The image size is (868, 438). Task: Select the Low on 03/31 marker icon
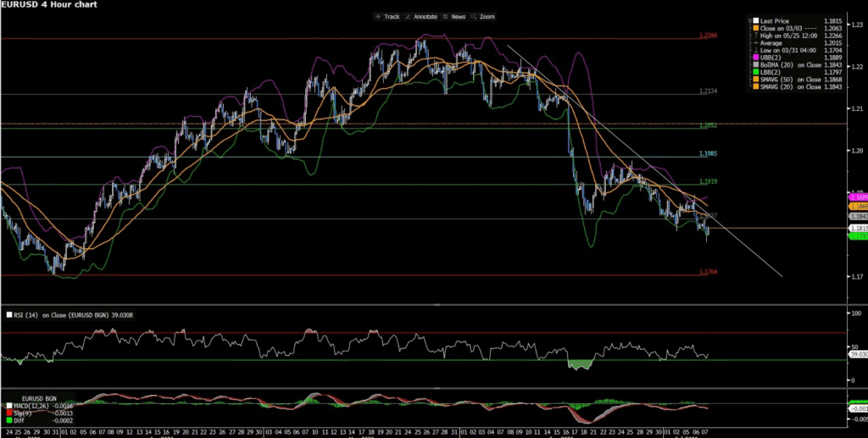(x=756, y=50)
